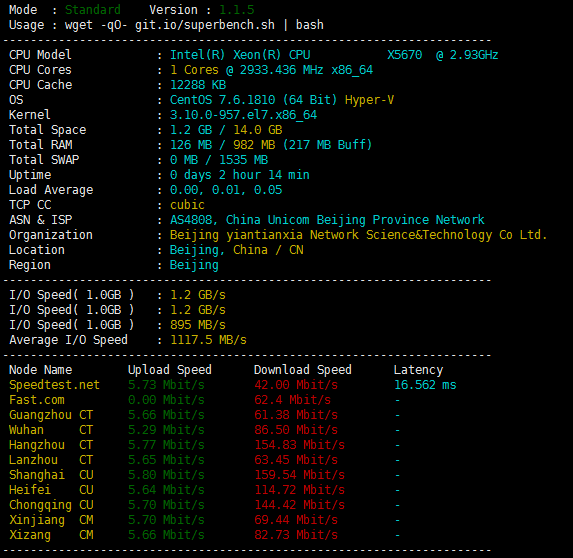Click 'git.io/superbench.sh' in the usage line
The height and width of the screenshot is (558, 573).
(205, 25)
